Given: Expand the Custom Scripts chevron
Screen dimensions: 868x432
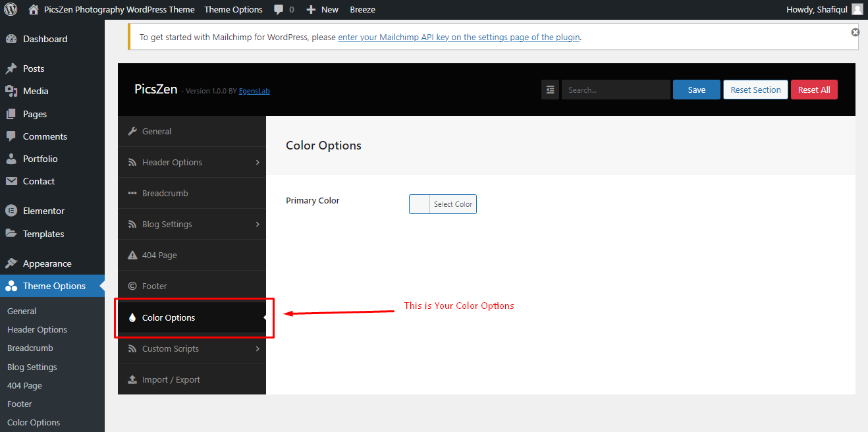Looking at the screenshot, I should (258, 348).
